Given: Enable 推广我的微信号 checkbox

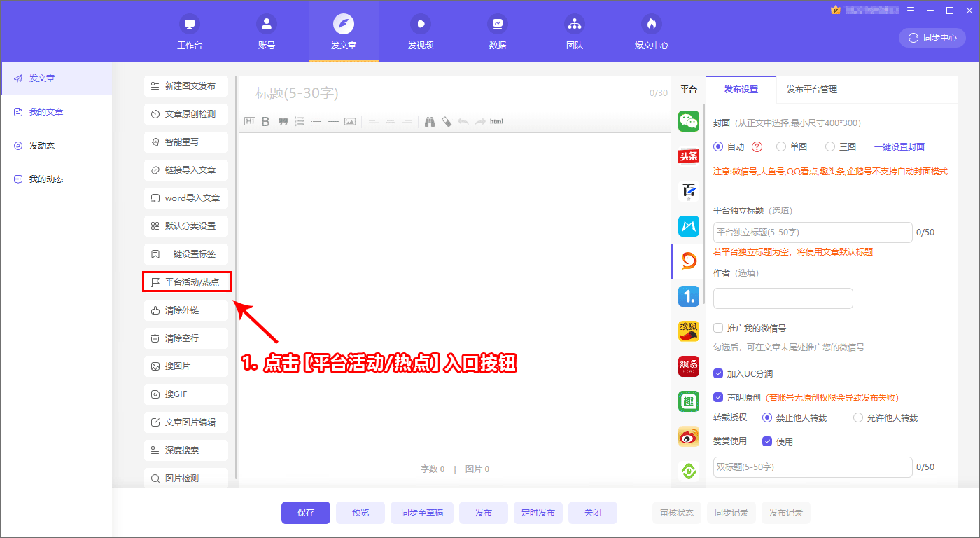Looking at the screenshot, I should pyautogui.click(x=717, y=327).
